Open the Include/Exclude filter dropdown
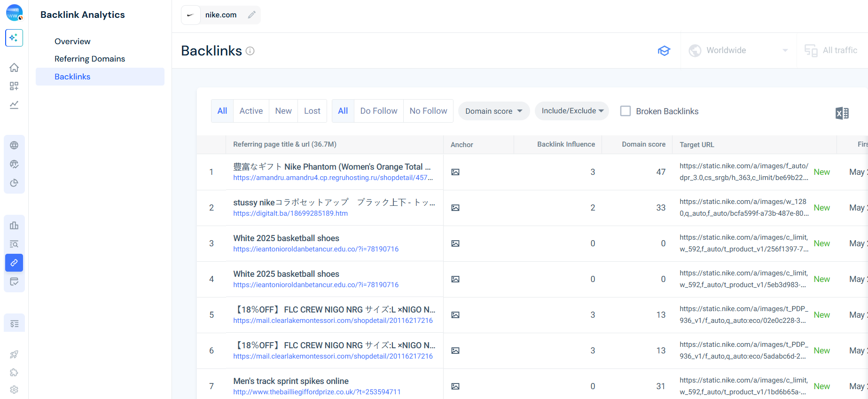Viewport: 868px width, 399px height. [x=572, y=111]
